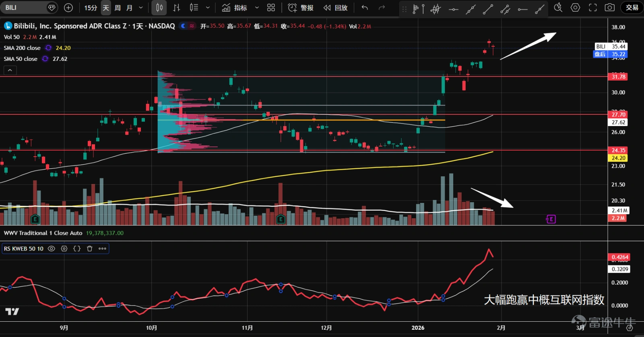Open RS KWEB indicator settings
The width and height of the screenshot is (644, 337).
point(64,249)
